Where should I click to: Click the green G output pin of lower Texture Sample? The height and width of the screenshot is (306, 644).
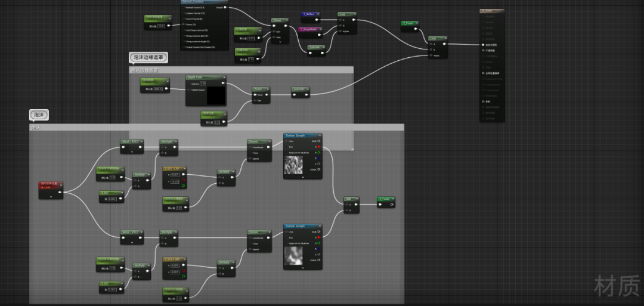[x=318, y=243]
